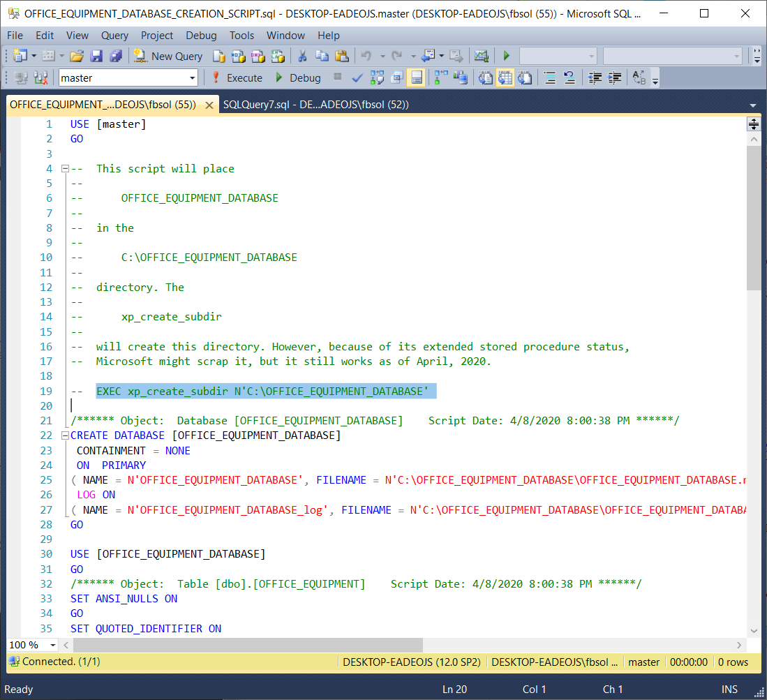Screen dimensions: 767x700
Task: Click the Save file icon
Action: (x=96, y=57)
